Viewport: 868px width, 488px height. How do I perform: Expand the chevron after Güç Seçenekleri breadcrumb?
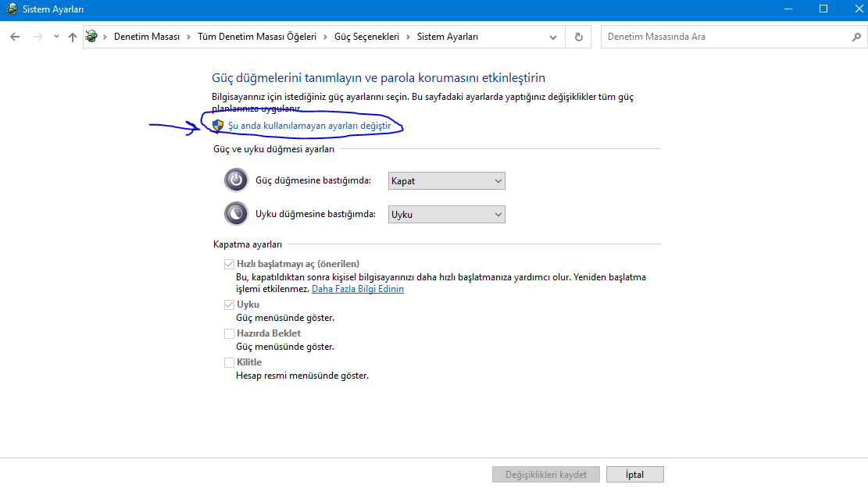point(408,37)
